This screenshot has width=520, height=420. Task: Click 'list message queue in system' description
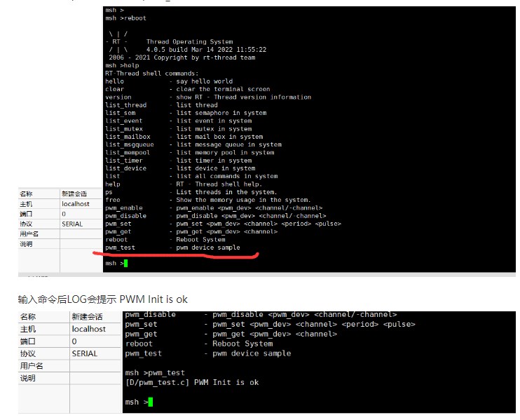[229, 144]
